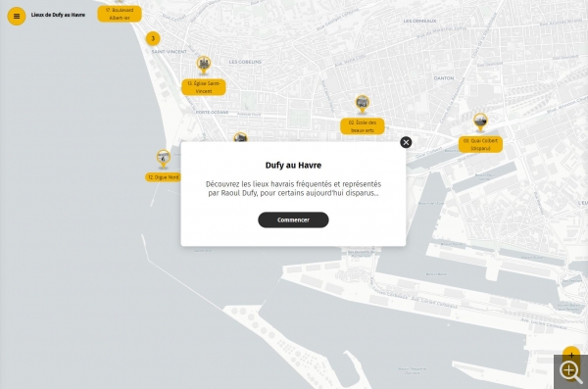The height and width of the screenshot is (389, 588).
Task: Close the Dufy au Havre popup
Action: (x=406, y=142)
